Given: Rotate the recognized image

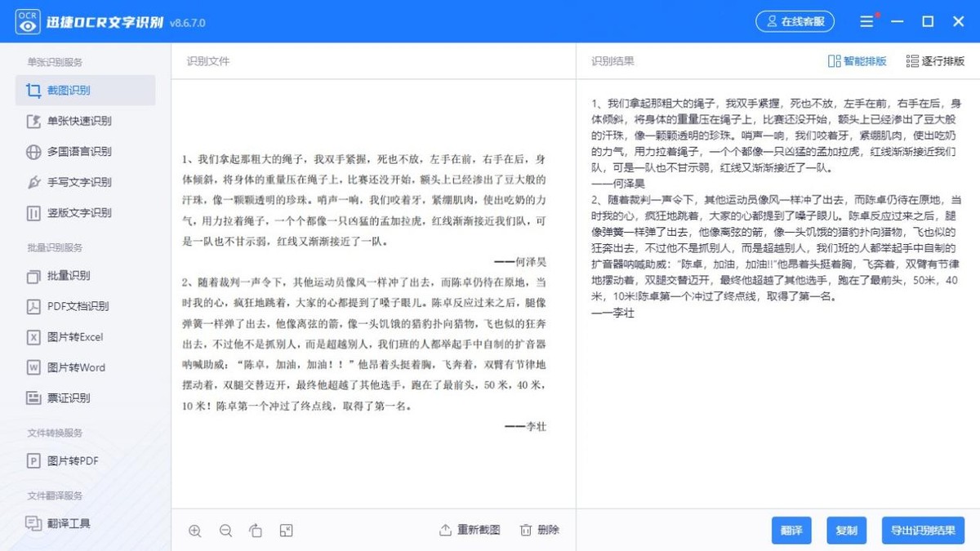Looking at the screenshot, I should click(256, 530).
